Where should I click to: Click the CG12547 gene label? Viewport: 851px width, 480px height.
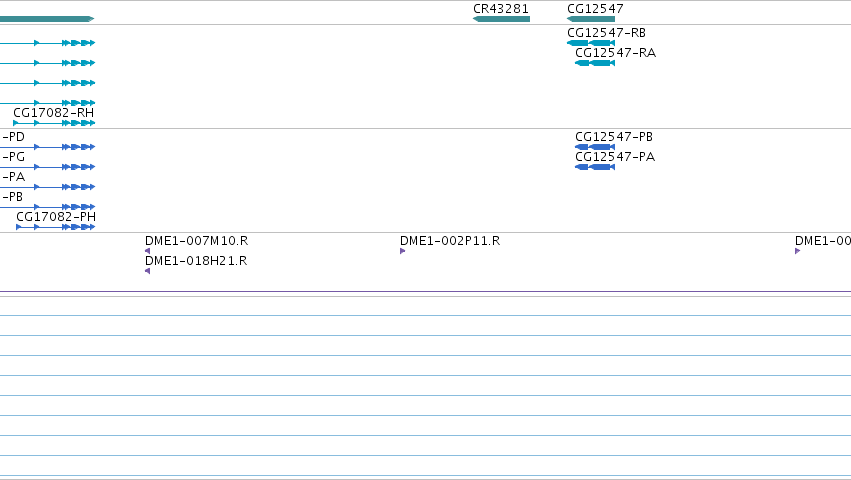pos(595,9)
